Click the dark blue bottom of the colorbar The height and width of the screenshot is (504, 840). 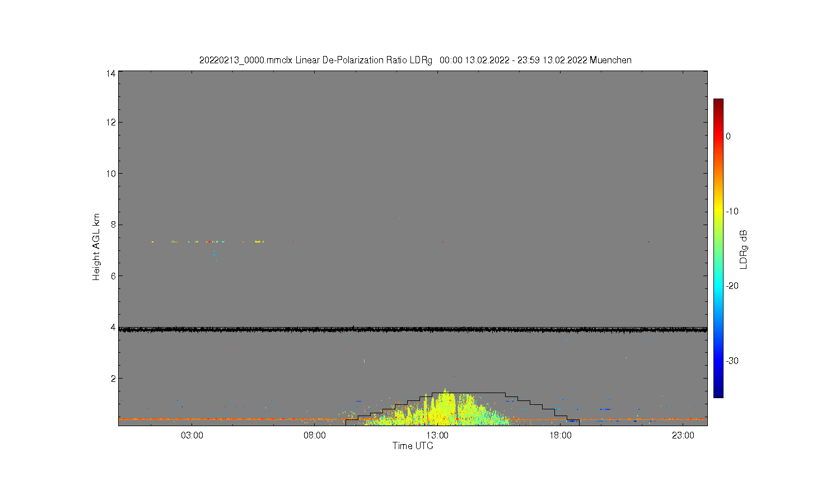click(x=718, y=393)
